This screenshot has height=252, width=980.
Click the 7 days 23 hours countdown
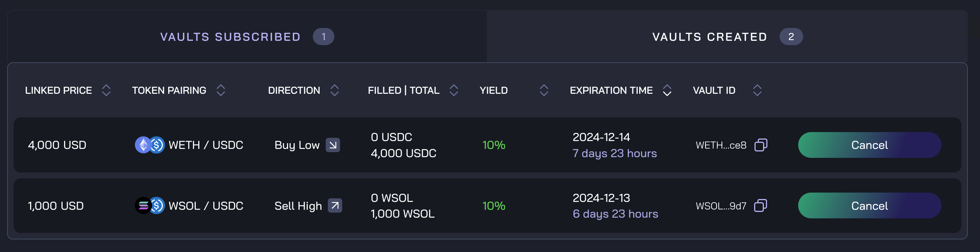coord(615,154)
